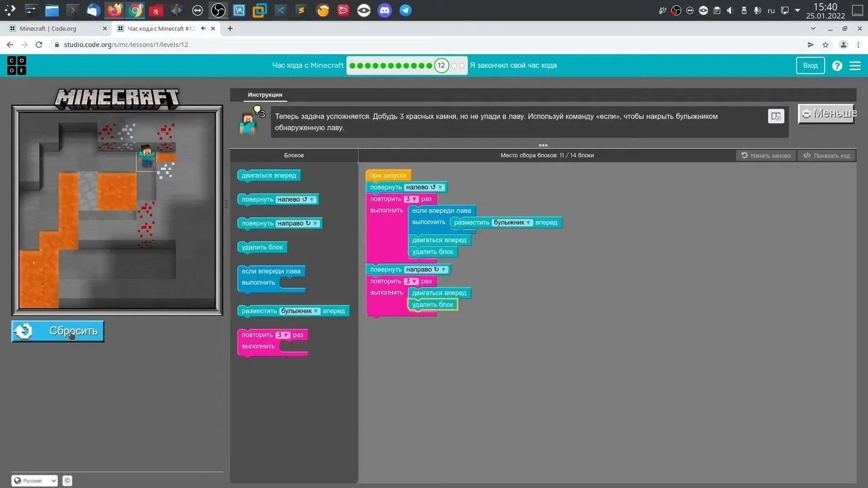Open the булыжник dropdown in the toolbox block
The width and height of the screenshot is (868, 488).
(x=300, y=311)
